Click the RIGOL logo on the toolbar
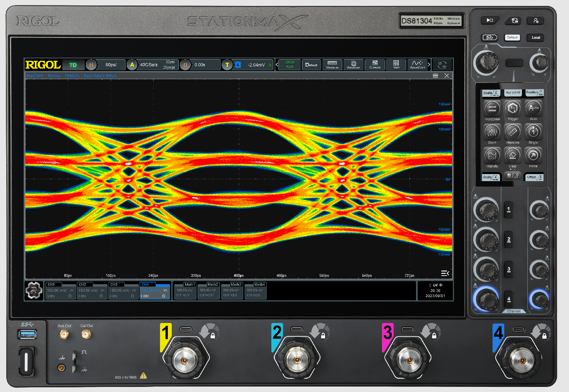Screen dimensions: 569x392 [x=43, y=65]
